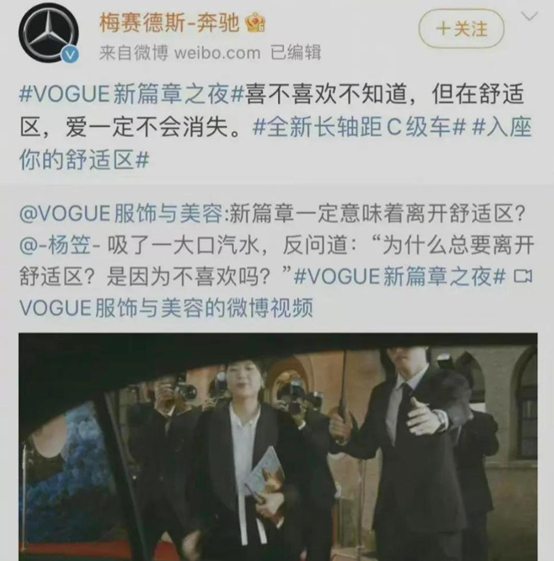This screenshot has width=554, height=561.
Task: Open the crown membership badge icon
Action: pyautogui.click(x=255, y=24)
